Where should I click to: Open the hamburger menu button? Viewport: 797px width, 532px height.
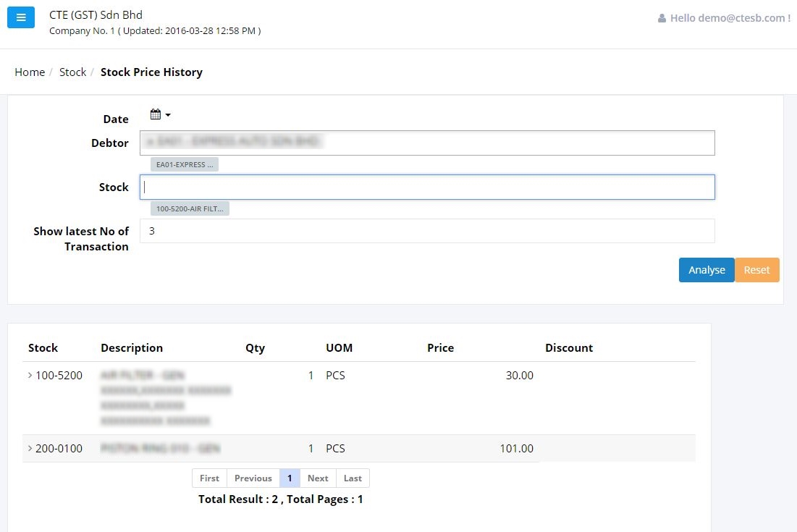[x=21, y=17]
